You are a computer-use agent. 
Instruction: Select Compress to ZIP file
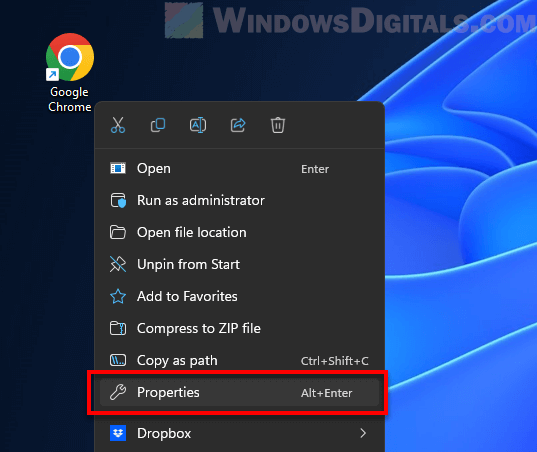tap(239, 328)
